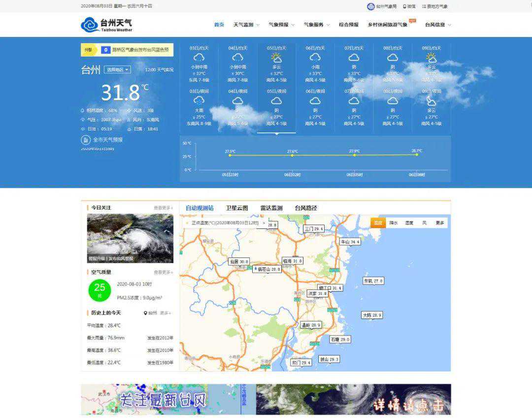Click the Taizhou Weather cloud logo
532x418 pixels.
[90, 25]
